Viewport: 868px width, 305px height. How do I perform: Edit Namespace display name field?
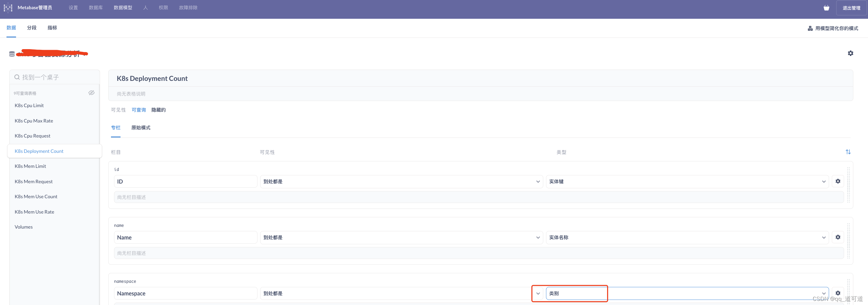(185, 293)
